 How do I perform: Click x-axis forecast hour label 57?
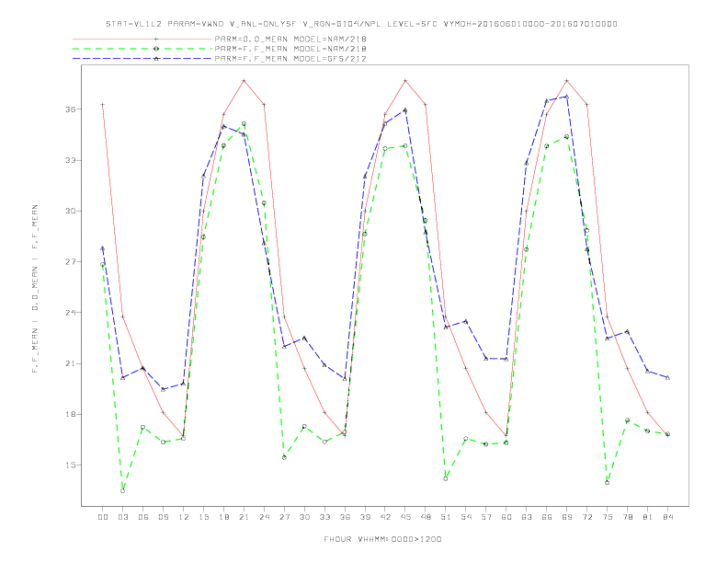point(486,517)
